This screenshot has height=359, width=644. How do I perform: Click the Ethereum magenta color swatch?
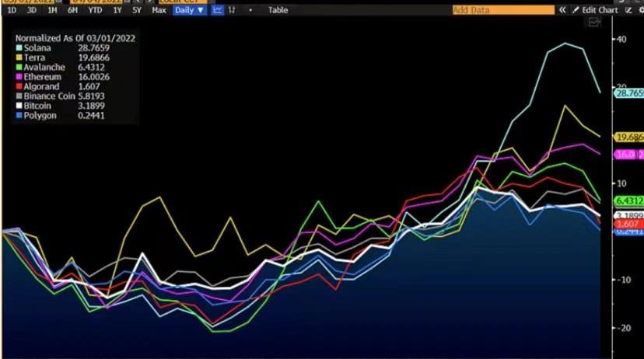pyautogui.click(x=19, y=77)
